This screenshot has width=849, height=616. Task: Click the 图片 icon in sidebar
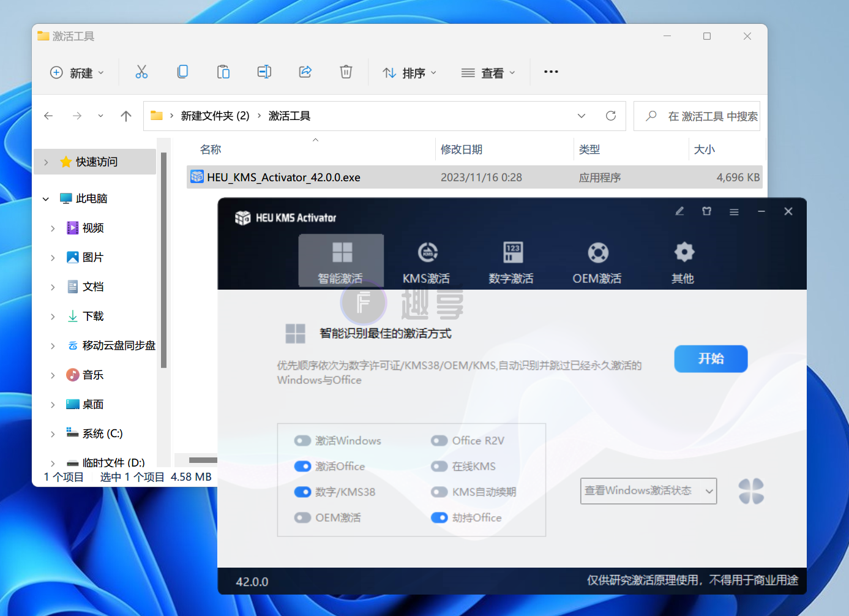click(x=73, y=257)
